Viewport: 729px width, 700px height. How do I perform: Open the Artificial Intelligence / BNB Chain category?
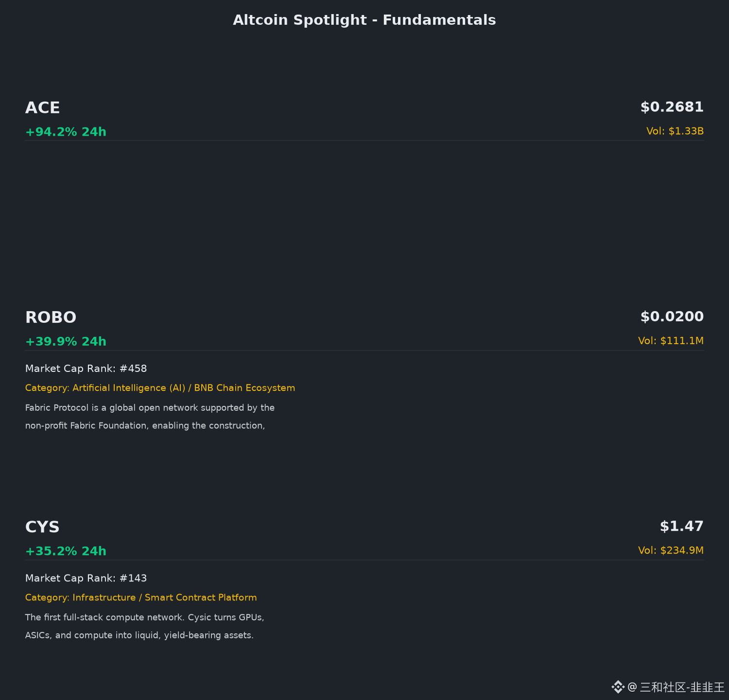(160, 388)
